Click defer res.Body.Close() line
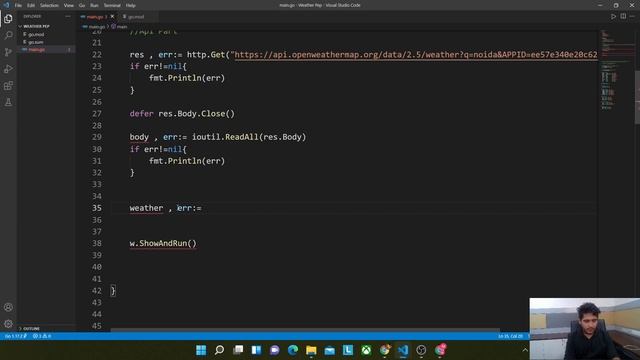Screen dimensions: 640x360 (x=182, y=113)
